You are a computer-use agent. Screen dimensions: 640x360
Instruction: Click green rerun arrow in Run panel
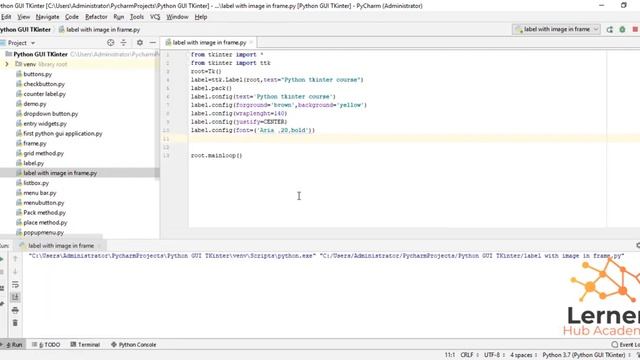[x=2, y=259]
